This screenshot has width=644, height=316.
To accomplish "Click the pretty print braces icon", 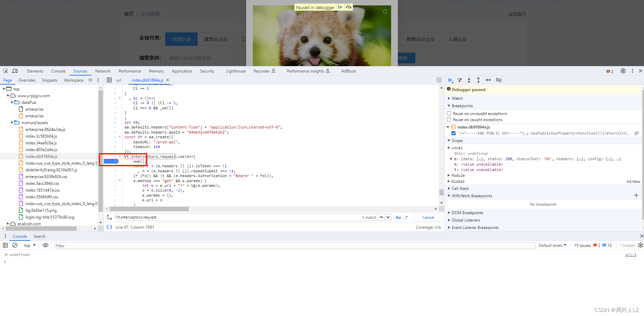I will tap(109, 227).
